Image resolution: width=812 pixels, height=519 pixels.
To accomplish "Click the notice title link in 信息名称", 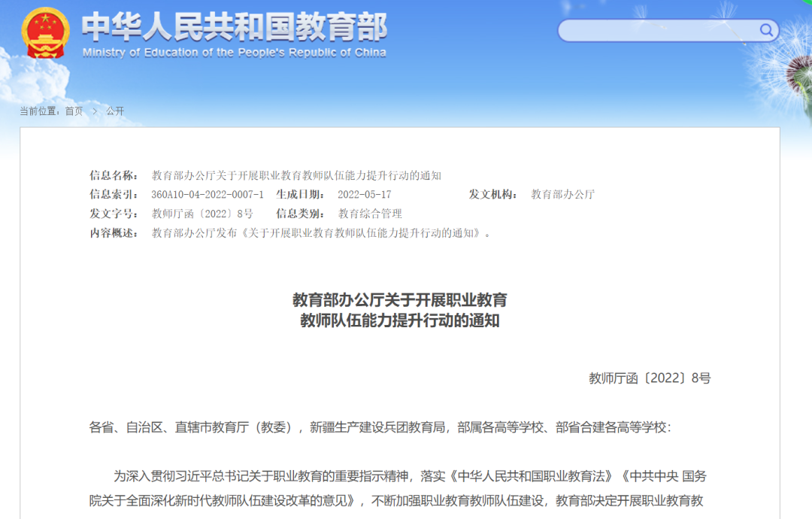I will coord(297,175).
